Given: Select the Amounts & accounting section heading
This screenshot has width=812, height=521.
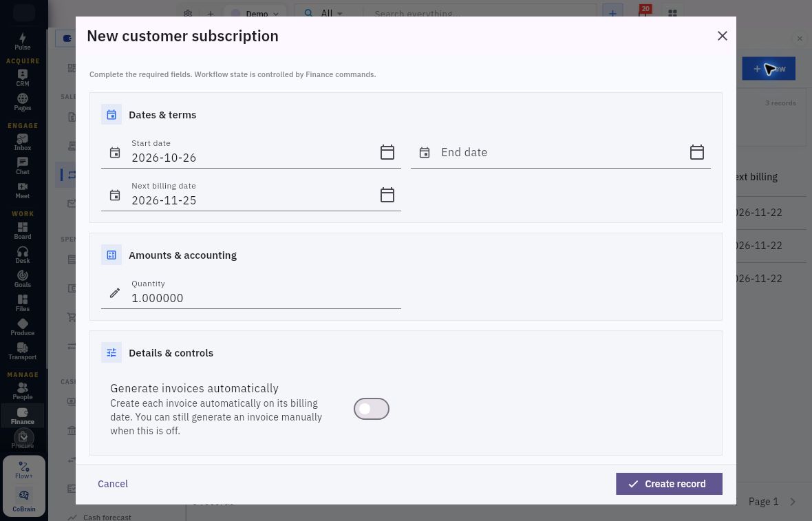Looking at the screenshot, I should (x=182, y=255).
